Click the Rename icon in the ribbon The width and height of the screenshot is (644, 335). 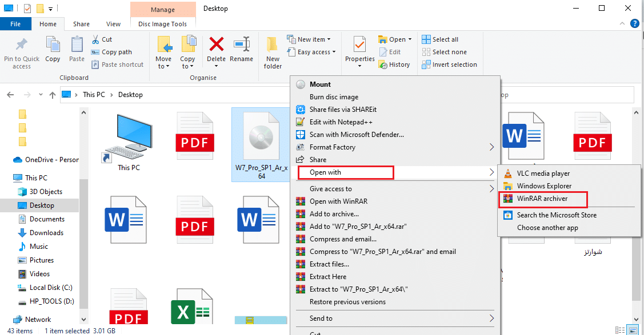(x=241, y=45)
